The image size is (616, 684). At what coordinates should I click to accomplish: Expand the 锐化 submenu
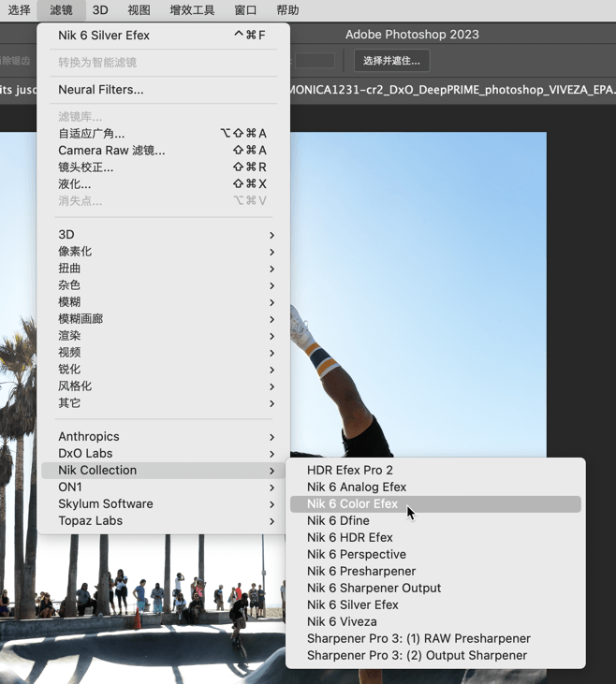click(163, 369)
